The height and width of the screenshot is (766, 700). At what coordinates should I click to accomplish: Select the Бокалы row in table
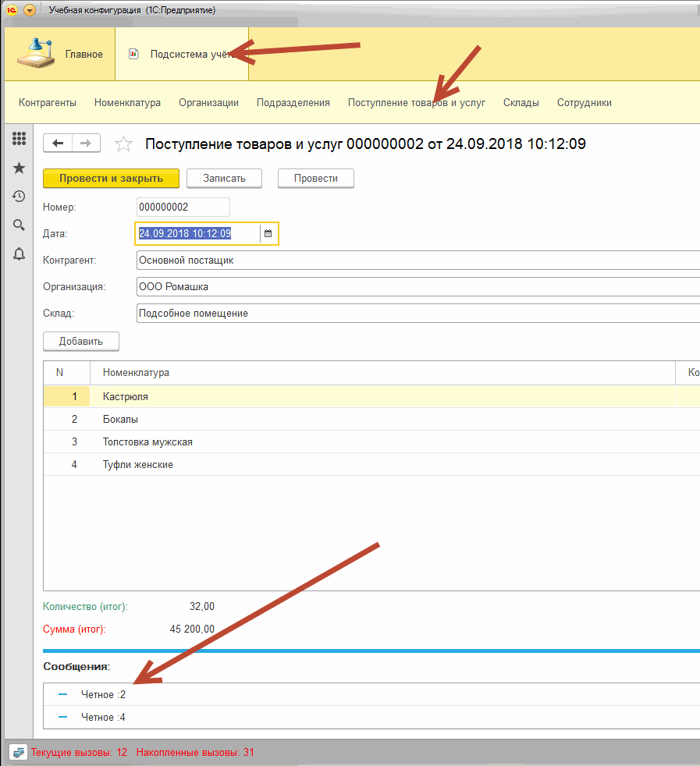120,419
